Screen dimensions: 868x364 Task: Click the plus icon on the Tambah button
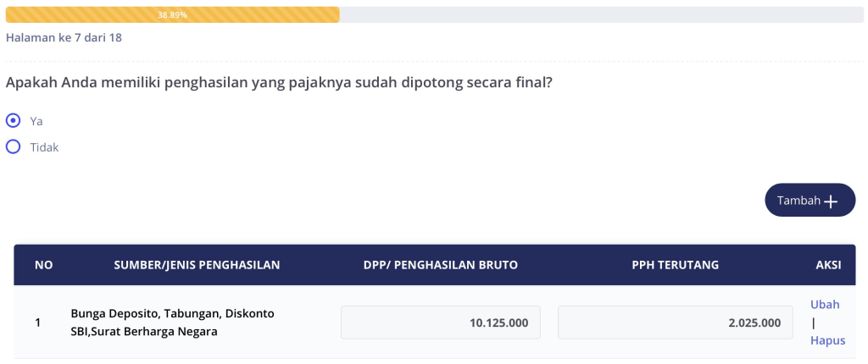pos(831,201)
